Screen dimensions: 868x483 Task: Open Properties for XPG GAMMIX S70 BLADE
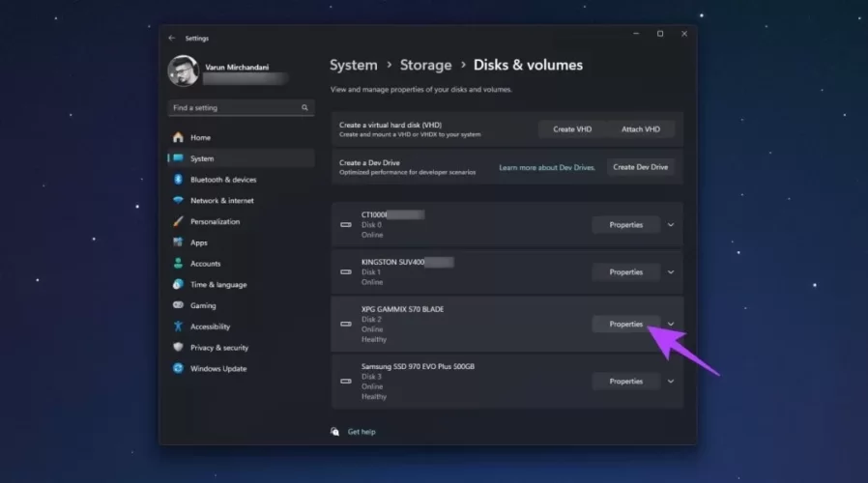click(x=625, y=325)
